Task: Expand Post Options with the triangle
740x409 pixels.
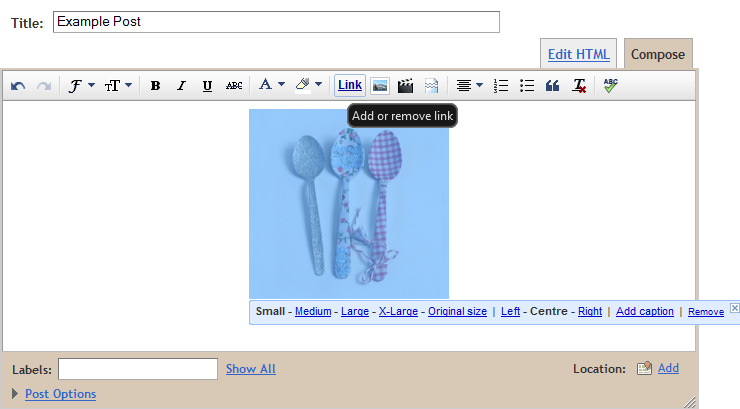Action: (15, 393)
